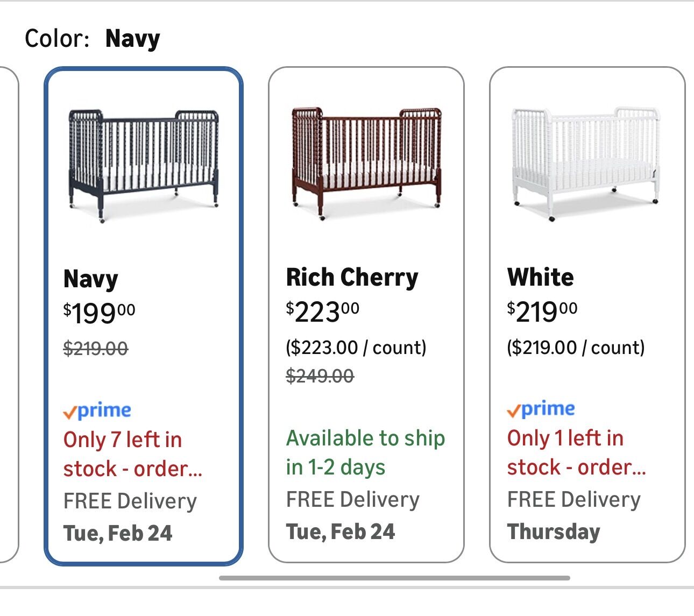Click "Available to ship in 1-2 days"
694x616 pixels.
(365, 452)
